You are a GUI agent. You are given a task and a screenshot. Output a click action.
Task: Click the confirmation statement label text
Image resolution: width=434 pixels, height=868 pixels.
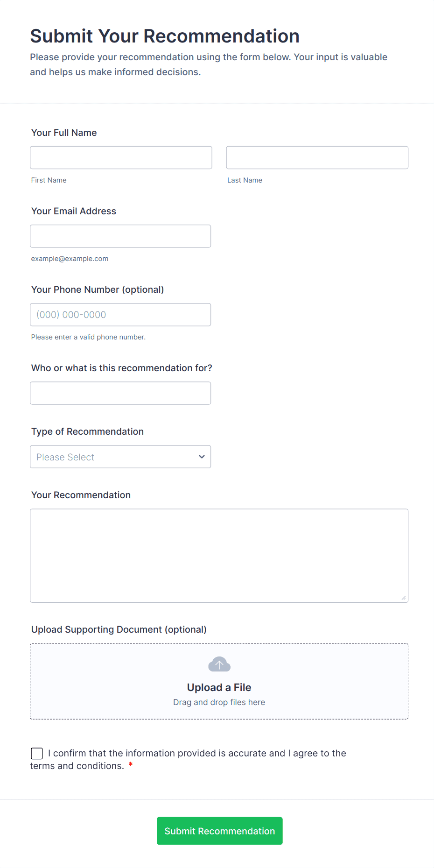click(x=197, y=753)
